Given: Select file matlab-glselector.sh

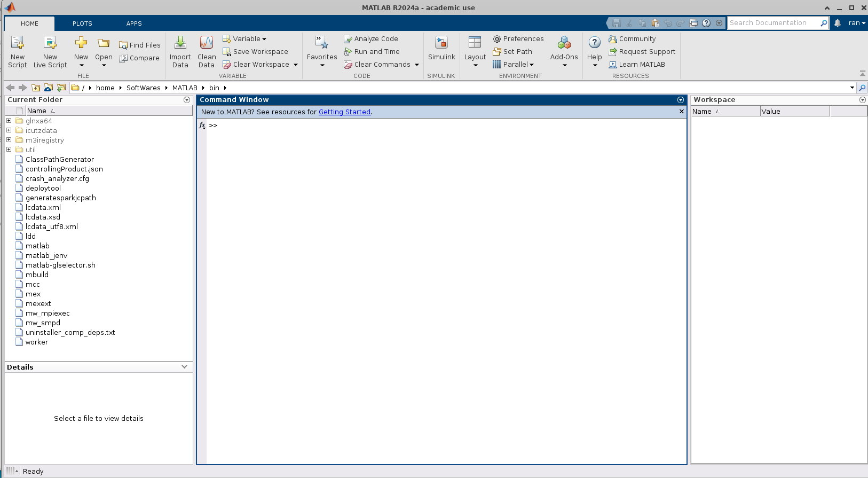Looking at the screenshot, I should (60, 265).
